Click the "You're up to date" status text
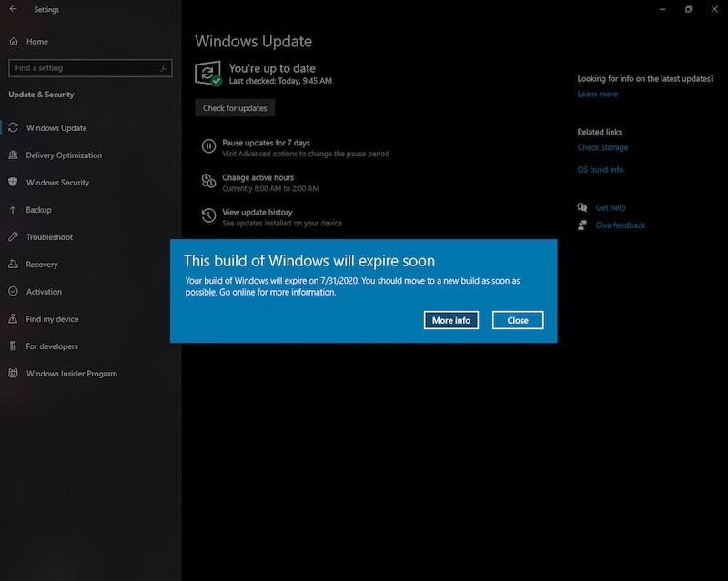 tap(272, 68)
